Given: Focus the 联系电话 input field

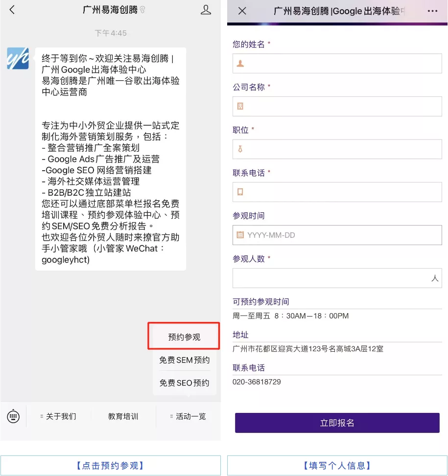Looking at the screenshot, I should pyautogui.click(x=337, y=192).
